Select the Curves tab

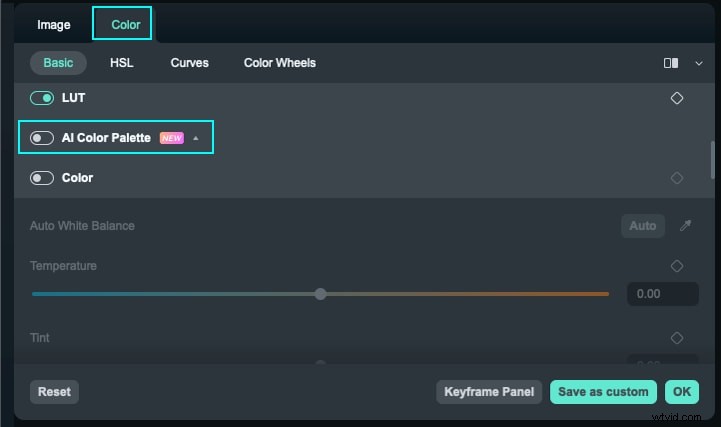(189, 63)
